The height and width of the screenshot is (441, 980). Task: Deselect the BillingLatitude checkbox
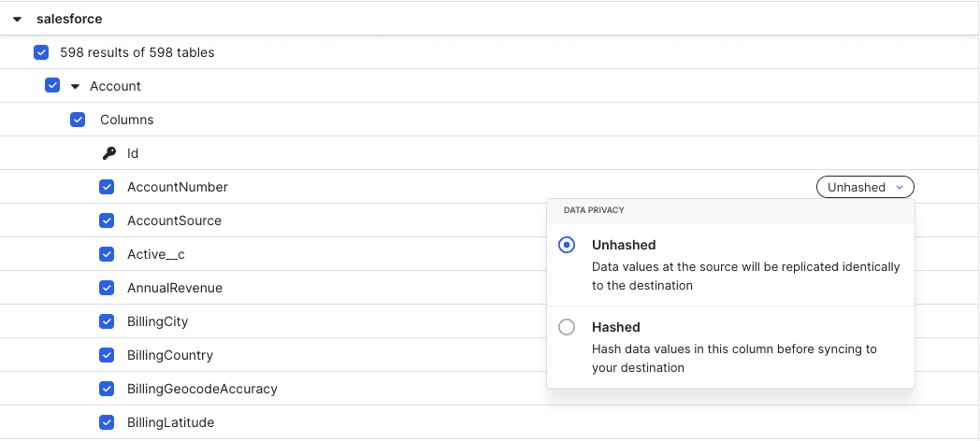[107, 423]
